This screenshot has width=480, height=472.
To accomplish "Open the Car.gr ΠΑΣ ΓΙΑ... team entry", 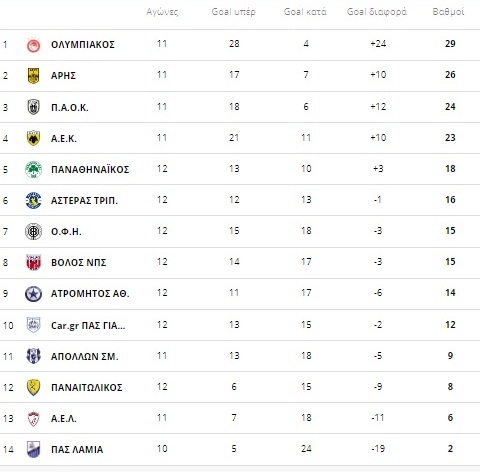I will 88,325.
